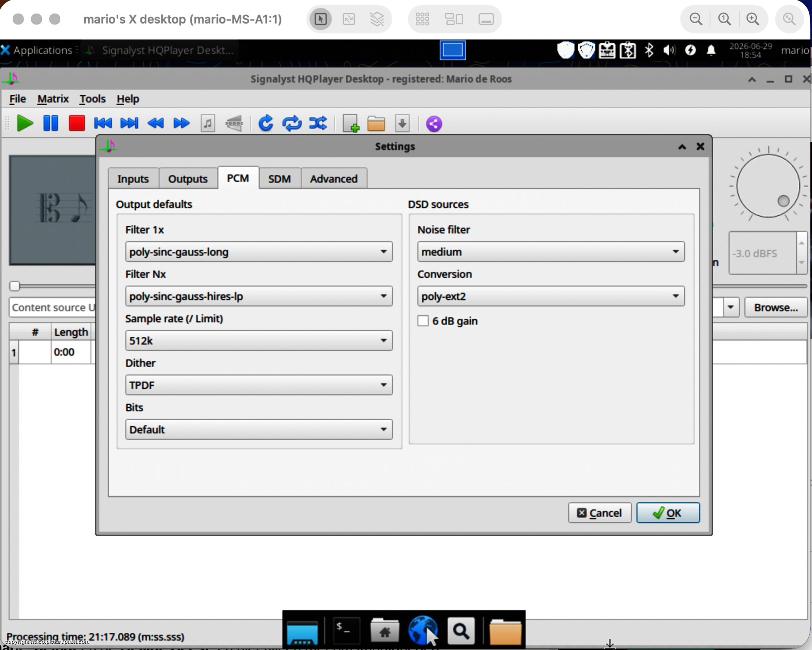The image size is (812, 650).
Task: Switch to the Inputs tab
Action: (133, 179)
